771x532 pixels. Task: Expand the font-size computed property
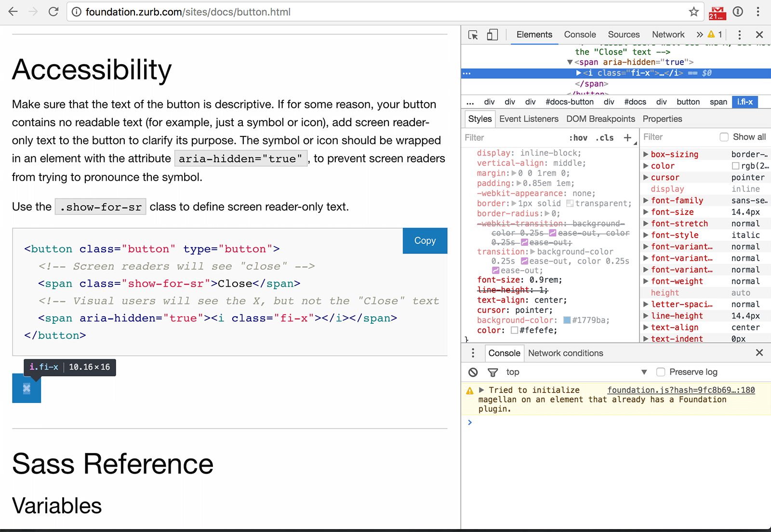tap(646, 212)
